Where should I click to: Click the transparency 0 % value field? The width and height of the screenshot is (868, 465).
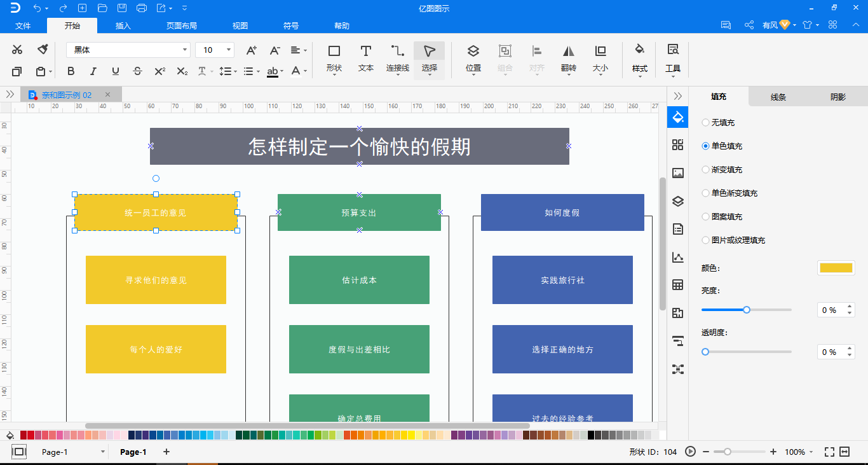[x=831, y=352]
